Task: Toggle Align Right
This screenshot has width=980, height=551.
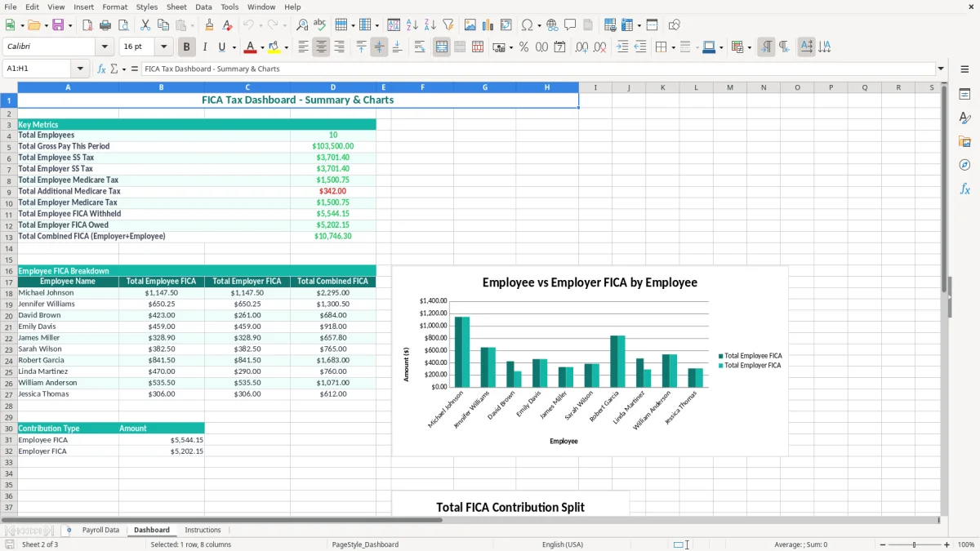Action: coord(339,47)
